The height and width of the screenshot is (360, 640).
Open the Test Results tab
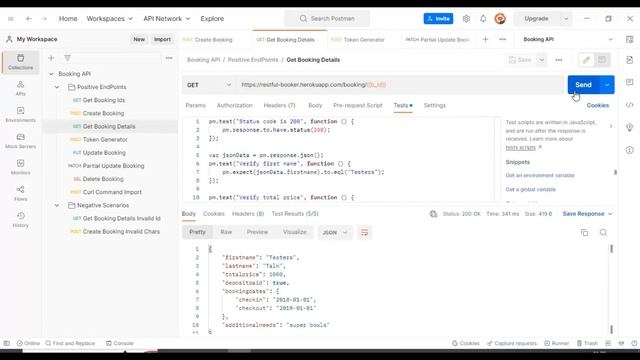[295, 214]
